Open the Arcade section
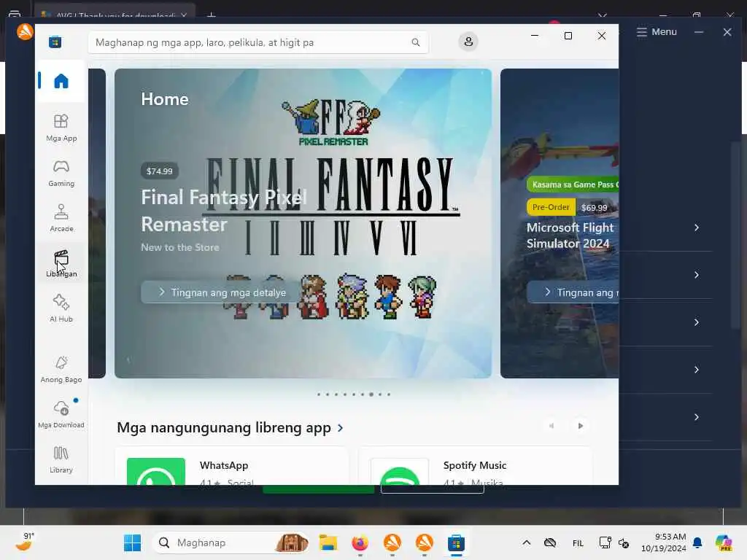 click(x=61, y=219)
